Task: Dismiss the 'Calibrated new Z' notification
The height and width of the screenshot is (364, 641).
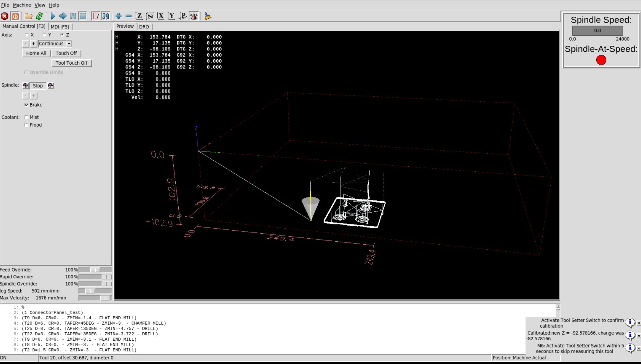Action: [638, 336]
